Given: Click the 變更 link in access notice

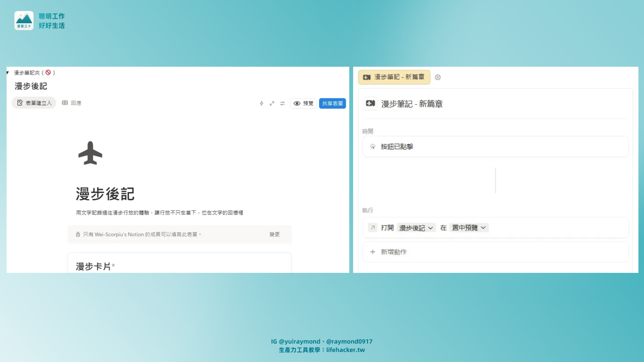Looking at the screenshot, I should [x=274, y=234].
